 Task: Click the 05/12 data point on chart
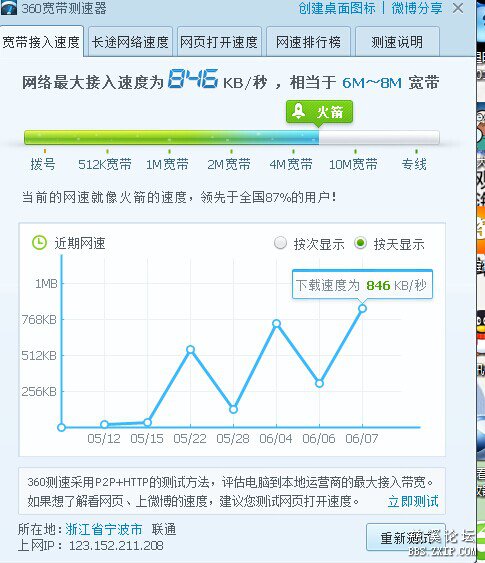click(104, 424)
